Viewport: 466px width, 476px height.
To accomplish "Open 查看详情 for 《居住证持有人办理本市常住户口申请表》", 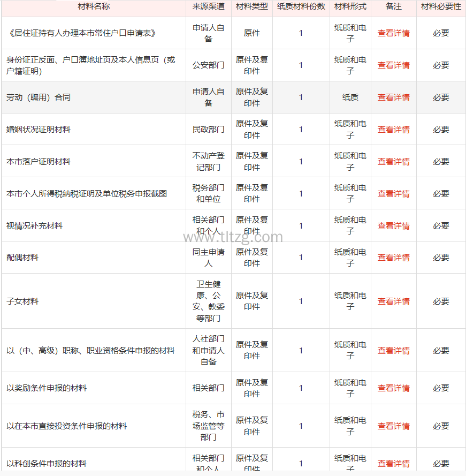I will (x=393, y=33).
